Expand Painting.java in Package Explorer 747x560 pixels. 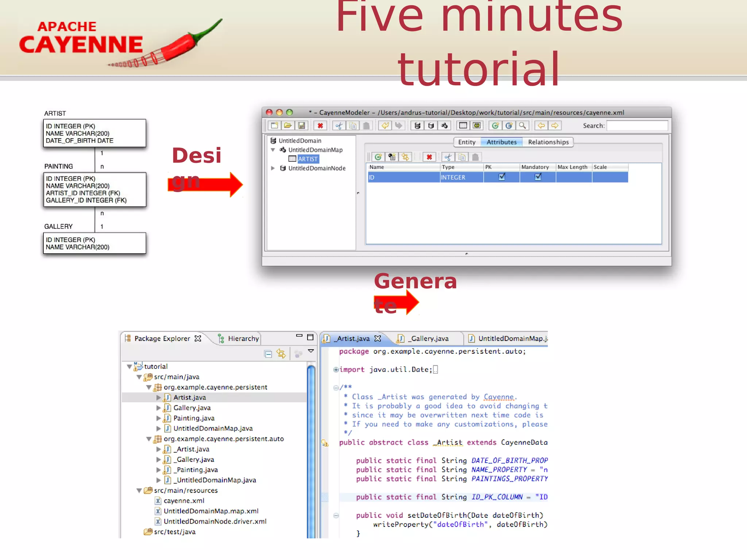point(159,418)
